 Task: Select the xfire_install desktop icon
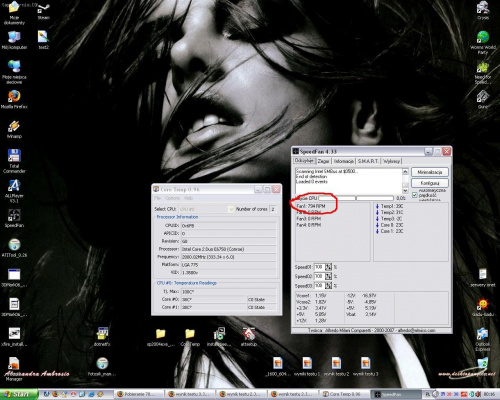(x=14, y=337)
